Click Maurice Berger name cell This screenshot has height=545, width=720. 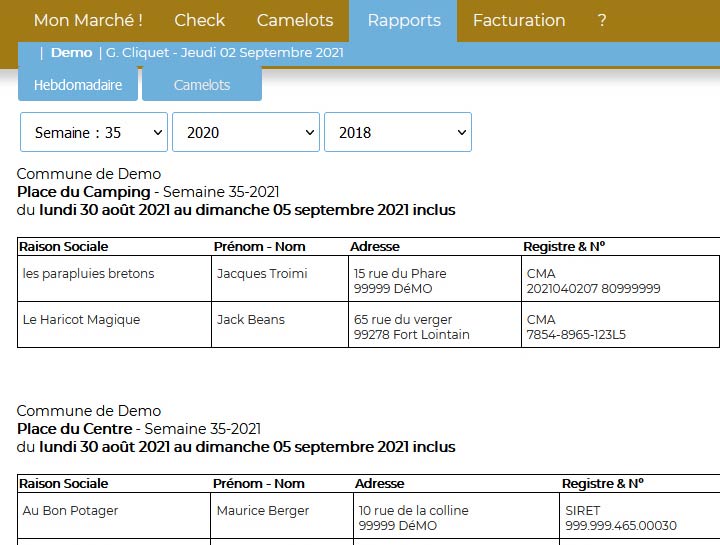tap(282, 516)
